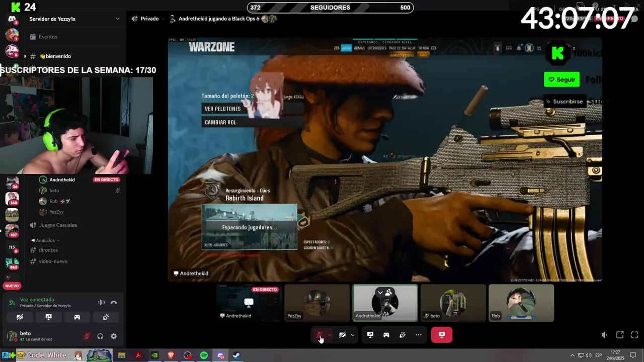Open soundboard in the voice connected panel
The width and height of the screenshot is (644, 362).
(x=106, y=317)
